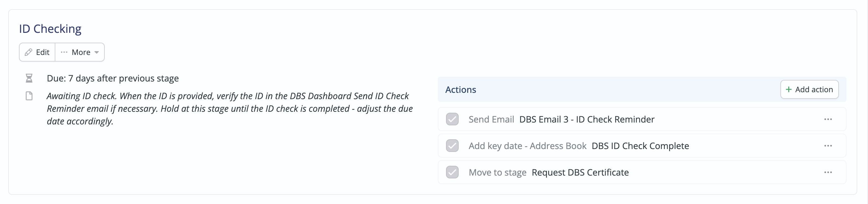Click the ID Checking stage title
Screen dimensions: 868x204
(x=50, y=29)
